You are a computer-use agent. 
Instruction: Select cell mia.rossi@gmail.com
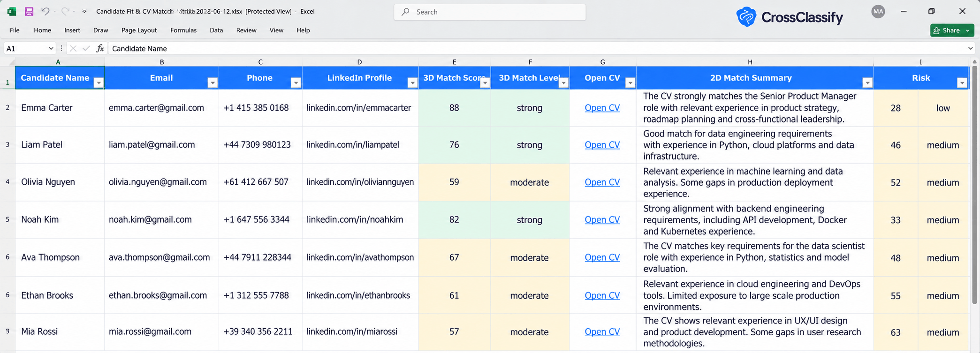161,332
